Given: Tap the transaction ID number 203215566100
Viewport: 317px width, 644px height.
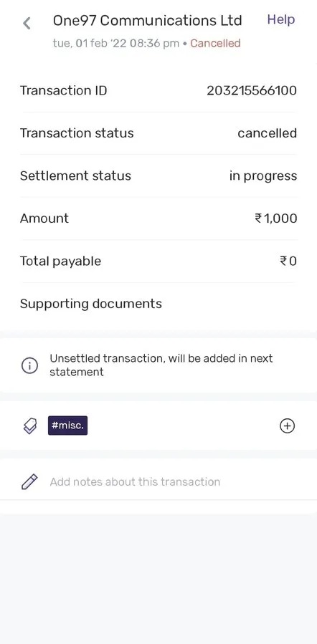Looking at the screenshot, I should pyautogui.click(x=252, y=90).
